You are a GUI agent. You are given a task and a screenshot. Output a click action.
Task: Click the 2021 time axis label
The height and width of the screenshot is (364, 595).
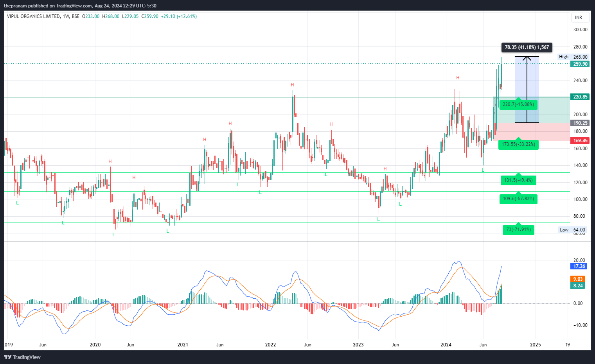click(x=183, y=345)
